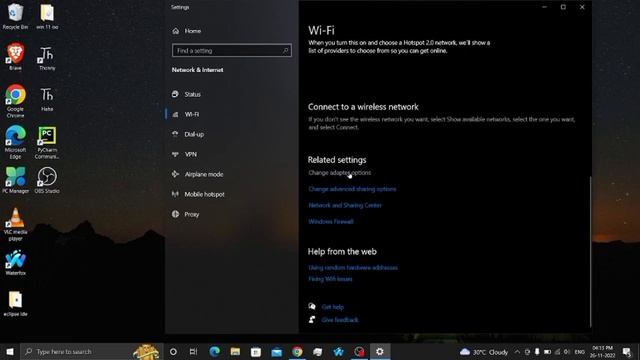This screenshot has height=360, width=640.
Task: Open VLC media player desktop shortcut
Action: [16, 224]
